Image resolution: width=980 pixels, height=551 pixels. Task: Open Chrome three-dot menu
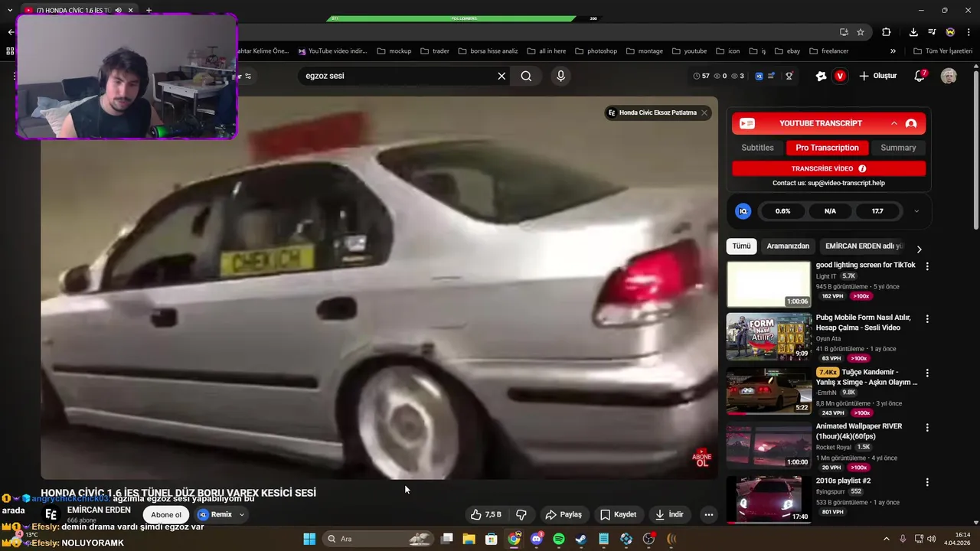point(969,32)
